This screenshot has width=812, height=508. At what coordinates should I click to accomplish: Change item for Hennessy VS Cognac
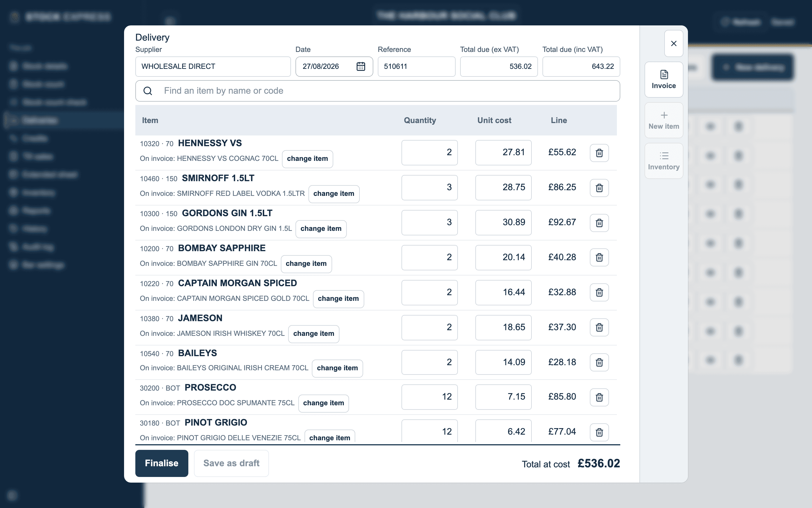[307, 159]
